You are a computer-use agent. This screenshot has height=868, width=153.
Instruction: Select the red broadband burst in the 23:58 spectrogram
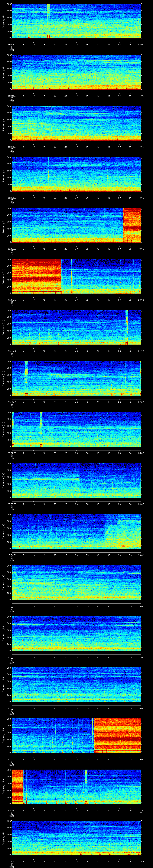coord(117,736)
